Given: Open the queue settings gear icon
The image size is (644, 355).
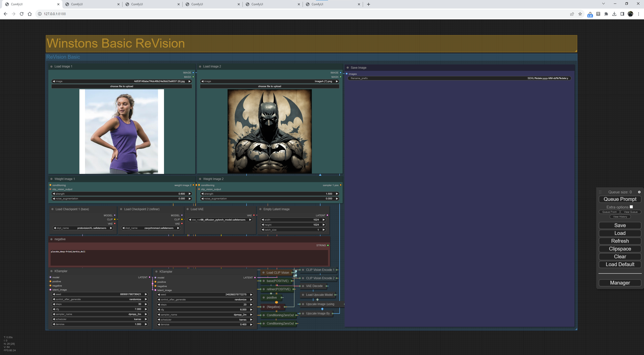Looking at the screenshot, I should pyautogui.click(x=639, y=192).
